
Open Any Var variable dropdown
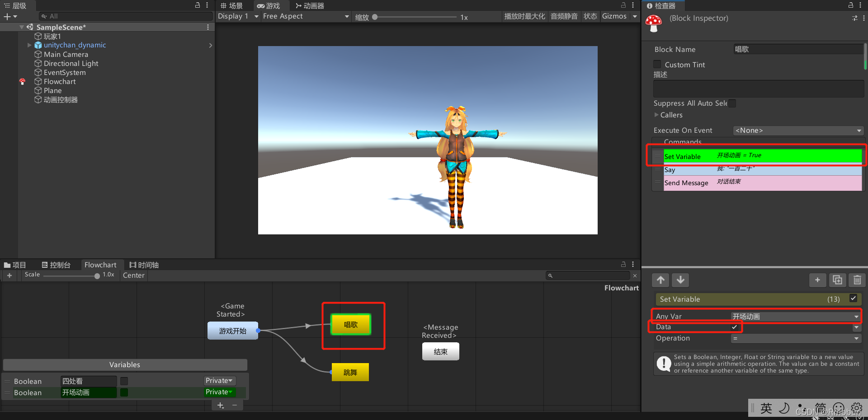click(796, 317)
